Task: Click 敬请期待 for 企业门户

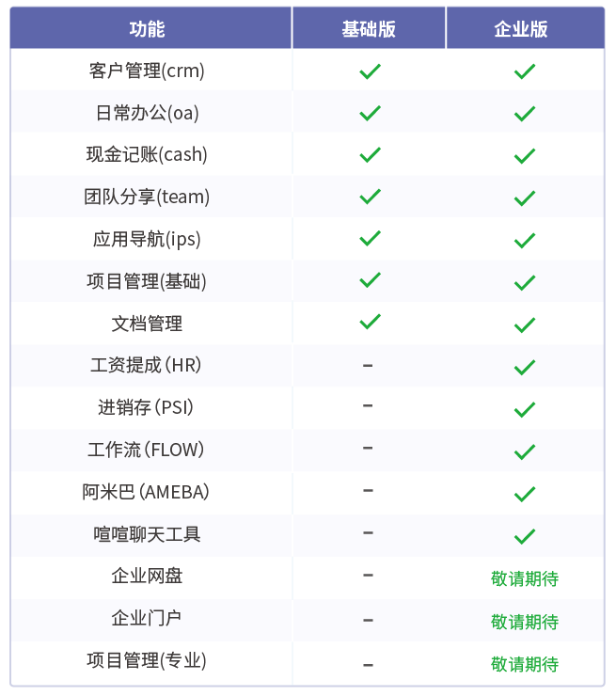Action: (525, 622)
